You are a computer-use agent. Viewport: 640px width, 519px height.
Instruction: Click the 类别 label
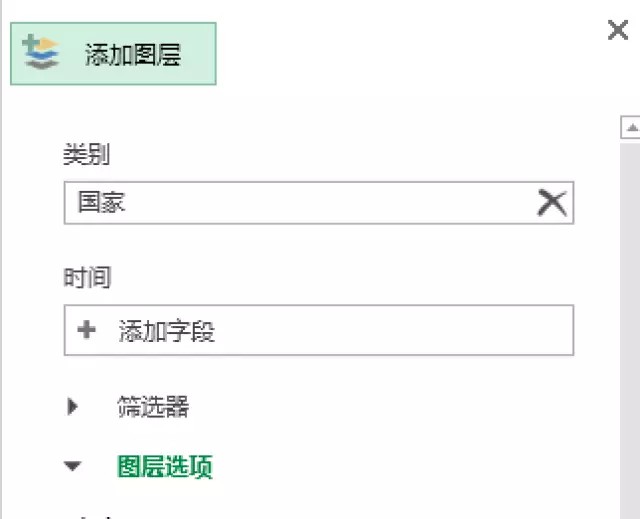click(86, 155)
